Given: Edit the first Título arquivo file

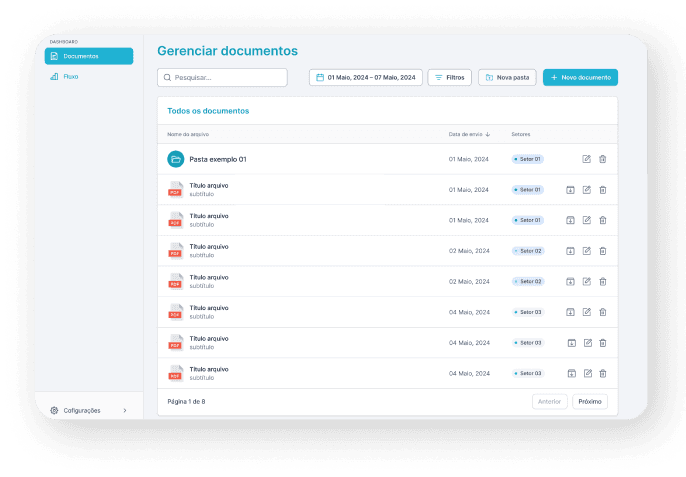Looking at the screenshot, I should point(587,190).
